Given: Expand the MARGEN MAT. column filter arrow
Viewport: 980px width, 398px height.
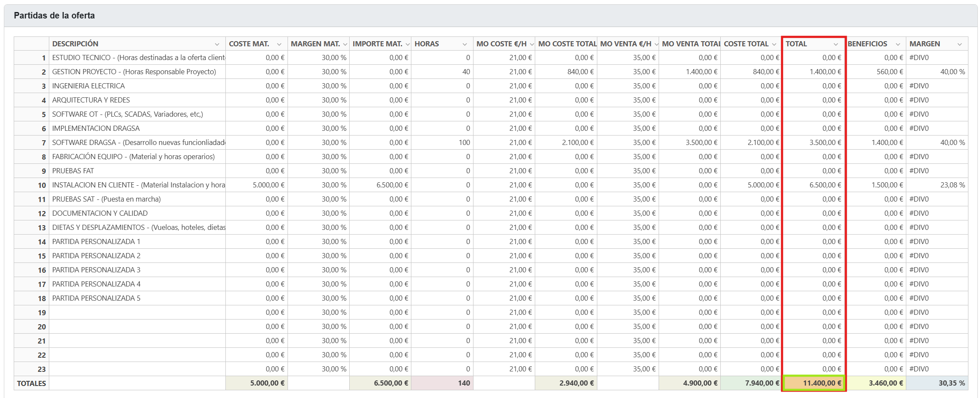Looking at the screenshot, I should pyautogui.click(x=345, y=44).
